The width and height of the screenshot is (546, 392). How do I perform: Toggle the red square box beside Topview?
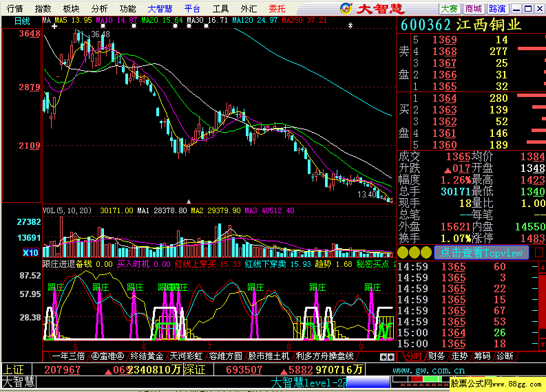coord(538,252)
